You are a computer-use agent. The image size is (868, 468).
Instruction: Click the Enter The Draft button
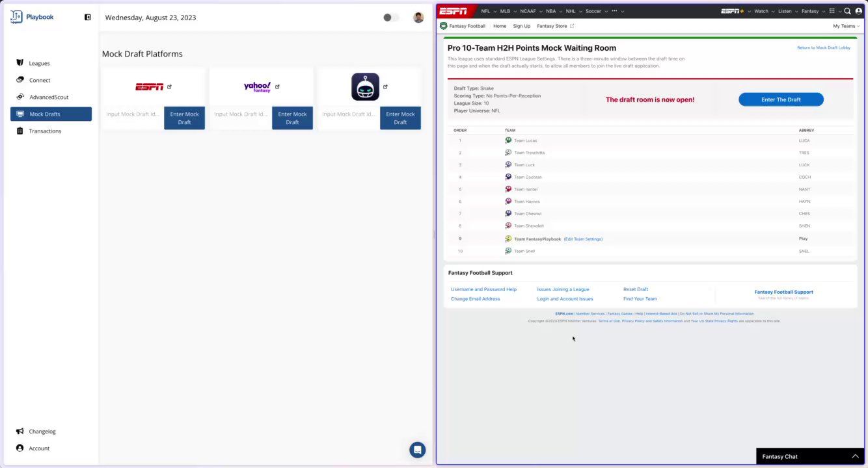[x=781, y=99]
